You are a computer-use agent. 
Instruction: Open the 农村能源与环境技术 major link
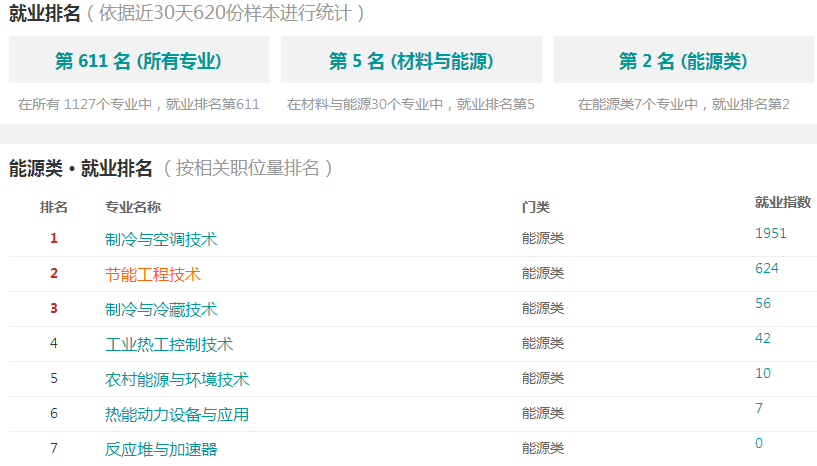[x=177, y=379]
